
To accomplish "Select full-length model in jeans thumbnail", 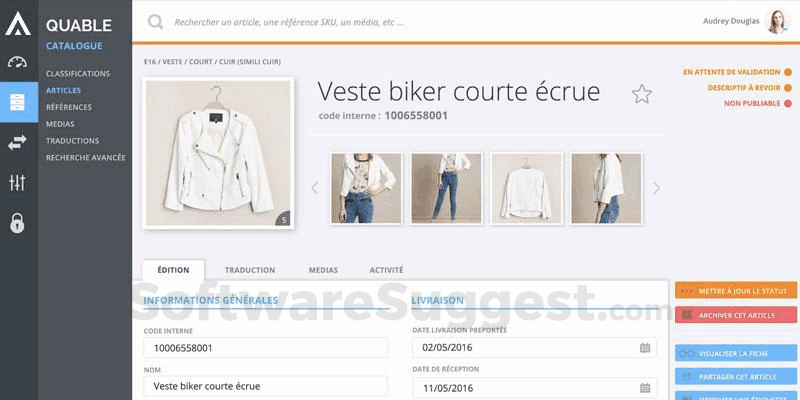I will [446, 188].
